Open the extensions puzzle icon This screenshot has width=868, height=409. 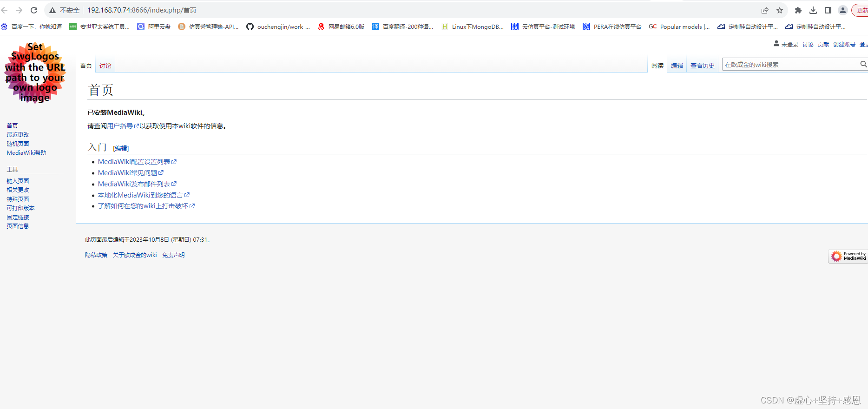pyautogui.click(x=798, y=10)
